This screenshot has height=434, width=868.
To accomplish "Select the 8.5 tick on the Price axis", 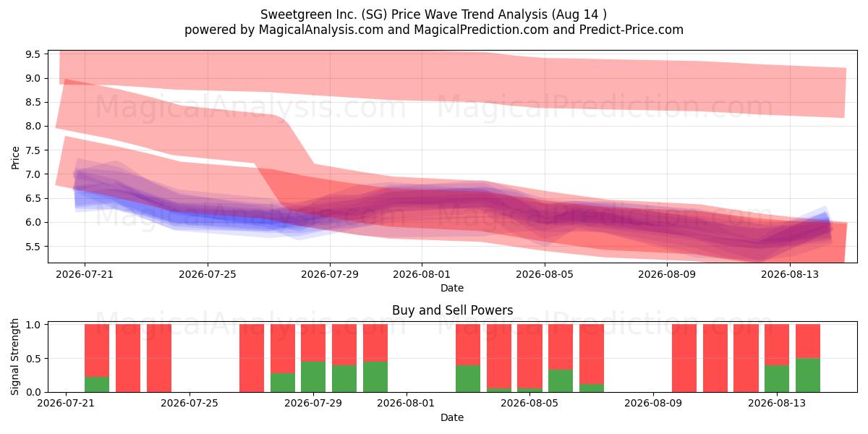I will [x=34, y=102].
